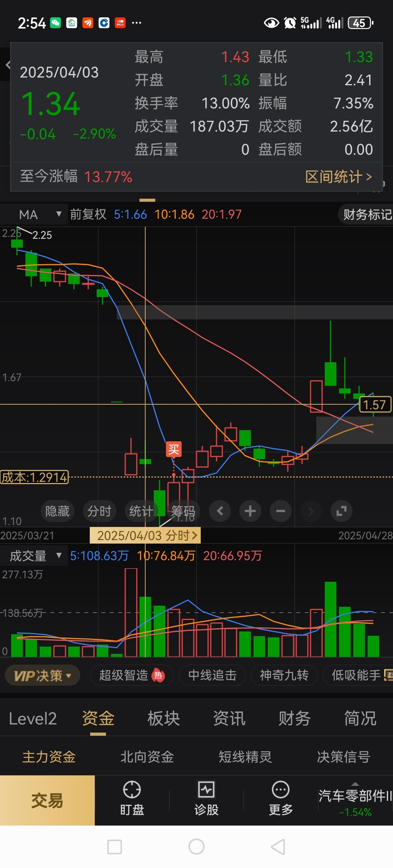The height and width of the screenshot is (868, 393).
Task: Tap the 成交额 2.56亿 value
Action: (351, 127)
